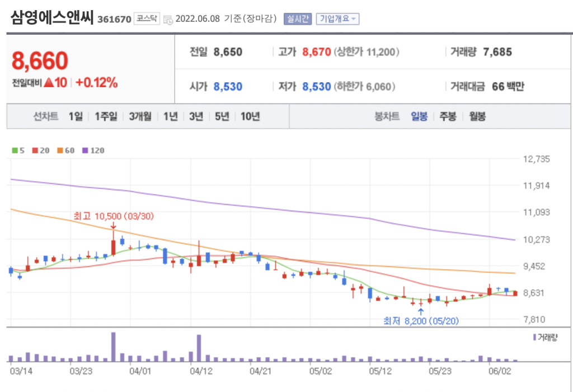573x392 pixels.
Task: Click the clock icon beside the 2022.06.08 date
Action: (x=168, y=20)
